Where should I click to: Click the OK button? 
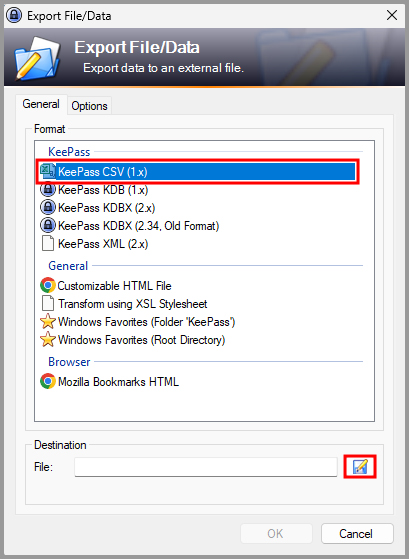click(x=276, y=533)
